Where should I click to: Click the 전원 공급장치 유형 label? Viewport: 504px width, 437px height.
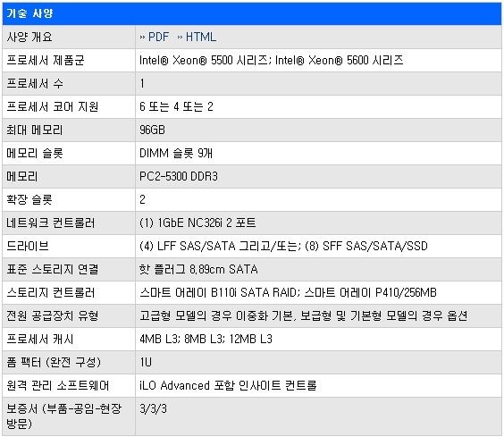tap(53, 315)
